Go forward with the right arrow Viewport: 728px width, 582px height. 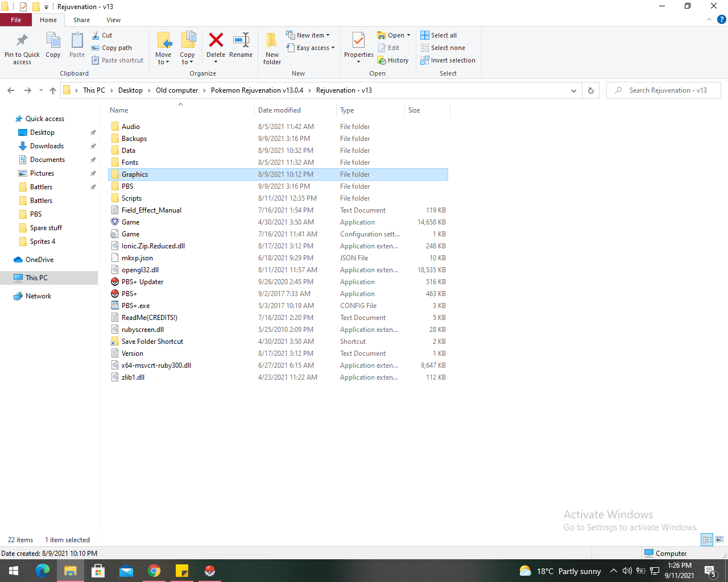(x=27, y=90)
